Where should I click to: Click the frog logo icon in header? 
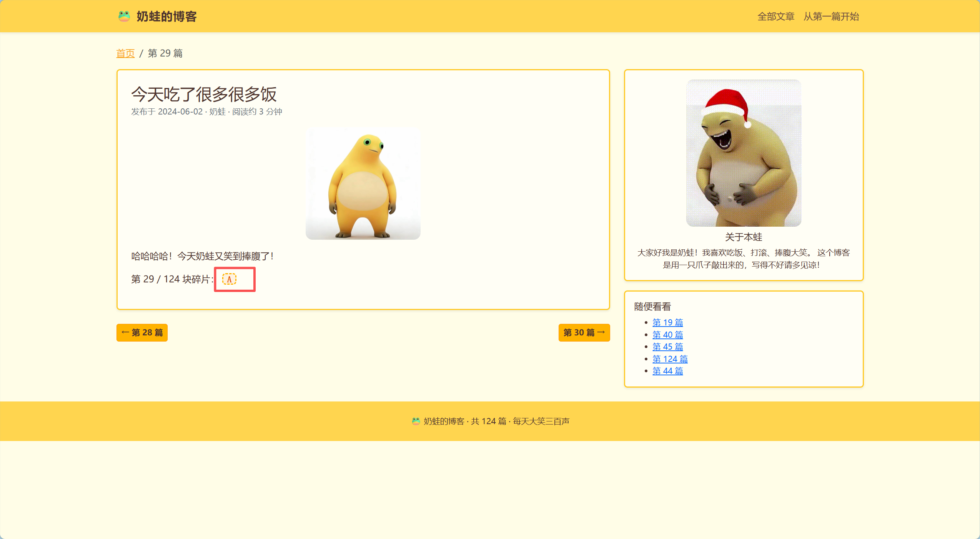pos(124,17)
